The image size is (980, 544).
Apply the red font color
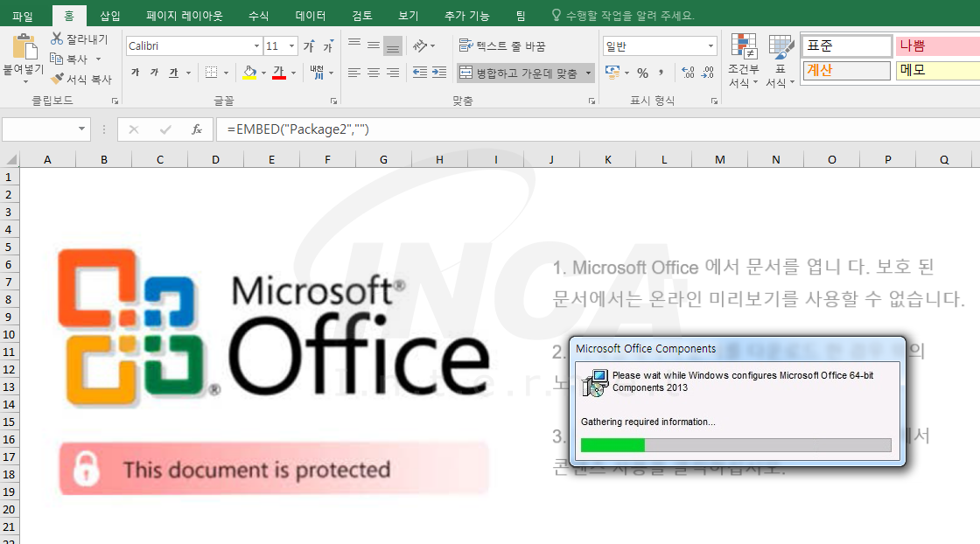tap(279, 73)
